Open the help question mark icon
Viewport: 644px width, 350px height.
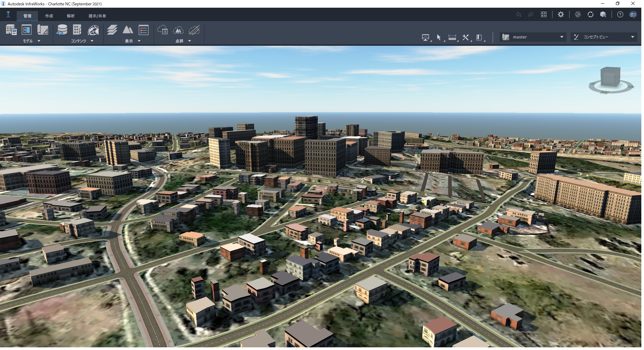(x=620, y=14)
